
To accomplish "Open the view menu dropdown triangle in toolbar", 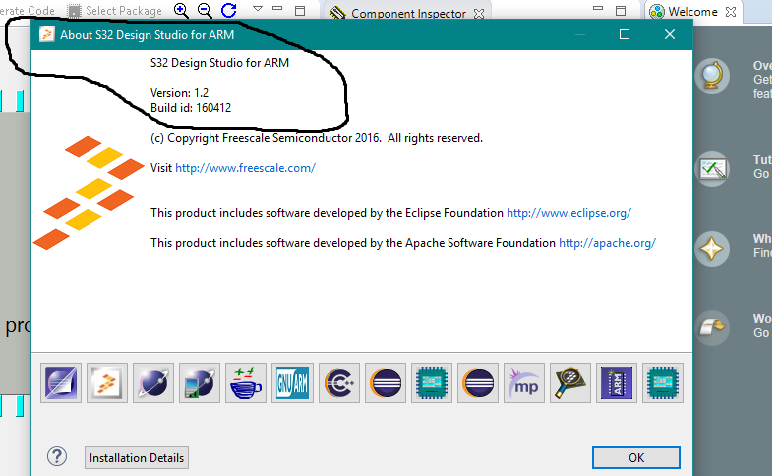I will point(257,9).
